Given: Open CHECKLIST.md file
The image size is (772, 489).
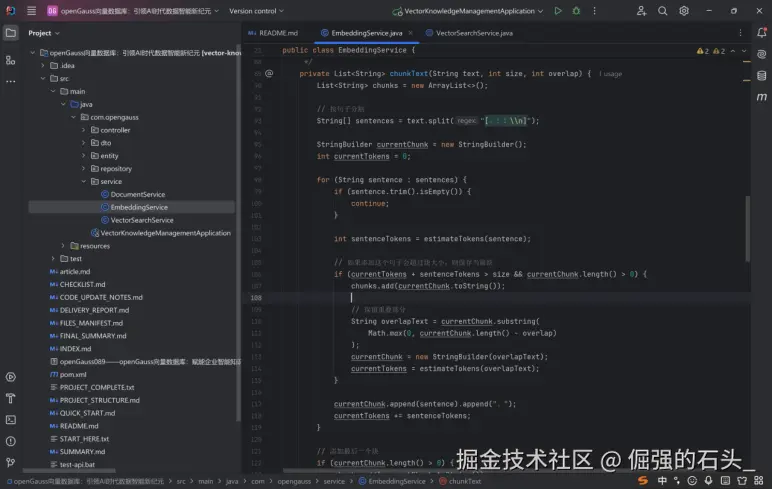Looking at the screenshot, I should pos(82,285).
